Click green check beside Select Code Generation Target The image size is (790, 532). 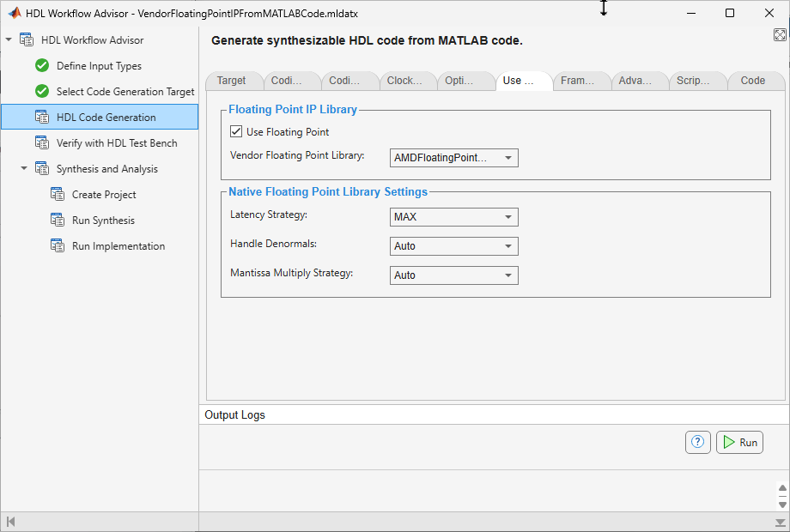(42, 91)
